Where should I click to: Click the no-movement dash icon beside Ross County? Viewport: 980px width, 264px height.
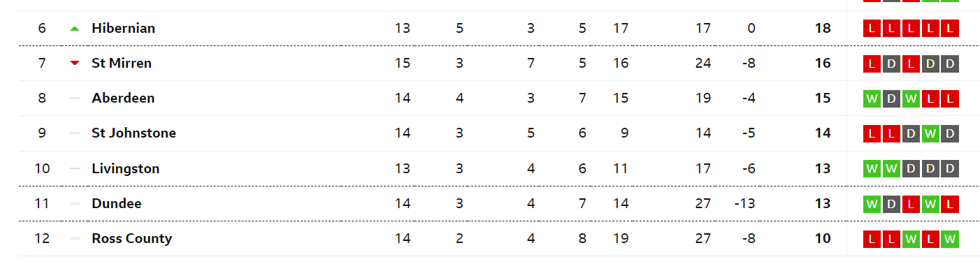click(75, 239)
